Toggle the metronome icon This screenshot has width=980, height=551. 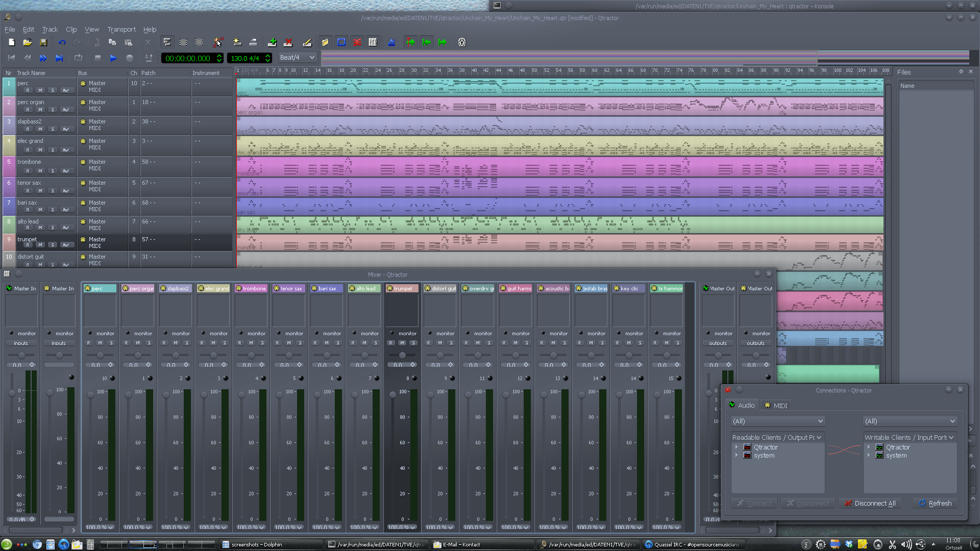click(x=391, y=42)
